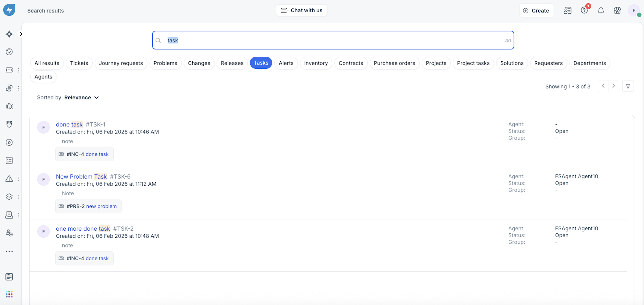The image size is (644, 305).
Task: Switch to the Problems filter tab
Action: click(x=165, y=63)
